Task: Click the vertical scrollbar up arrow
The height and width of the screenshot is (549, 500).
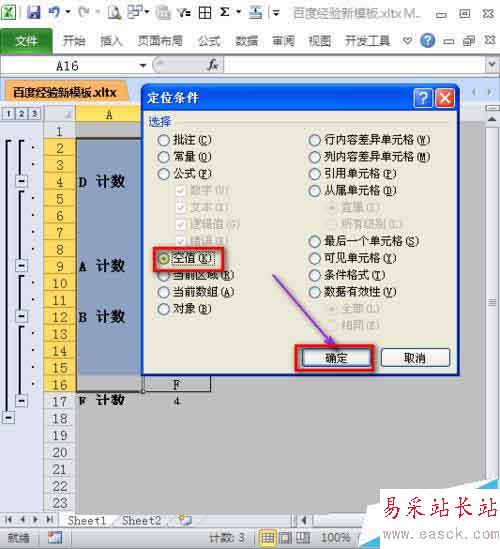Action: 492,119
